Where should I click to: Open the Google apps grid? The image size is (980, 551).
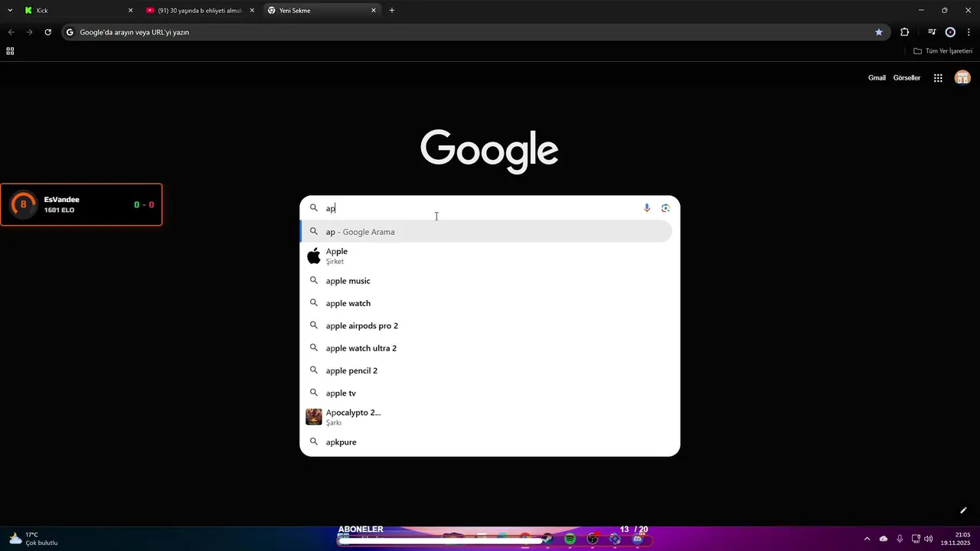(x=938, y=77)
